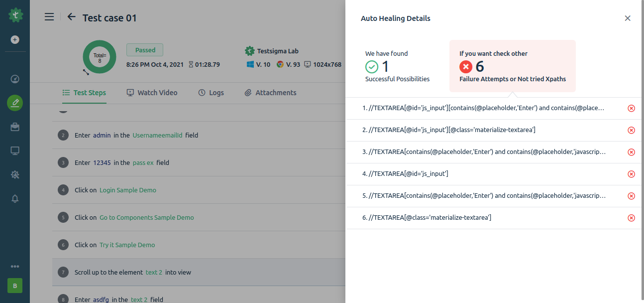This screenshot has width=644, height=303.
Task: Open the monitor icon in sidebar
Action: 15,151
